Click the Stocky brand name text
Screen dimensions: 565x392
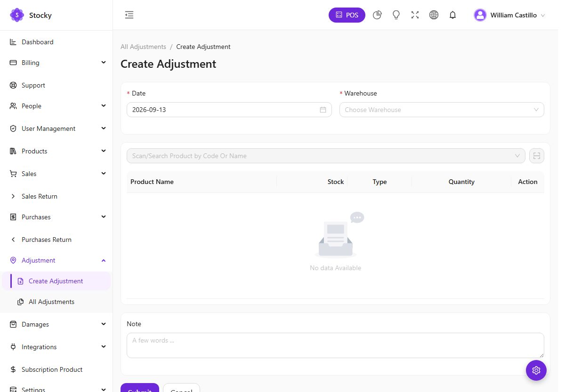coord(40,15)
